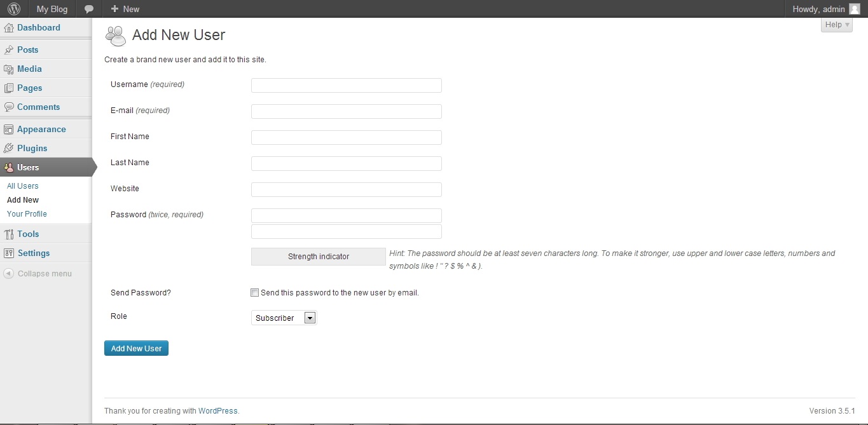This screenshot has width=868, height=425.
Task: Click the Add New User button
Action: click(136, 348)
